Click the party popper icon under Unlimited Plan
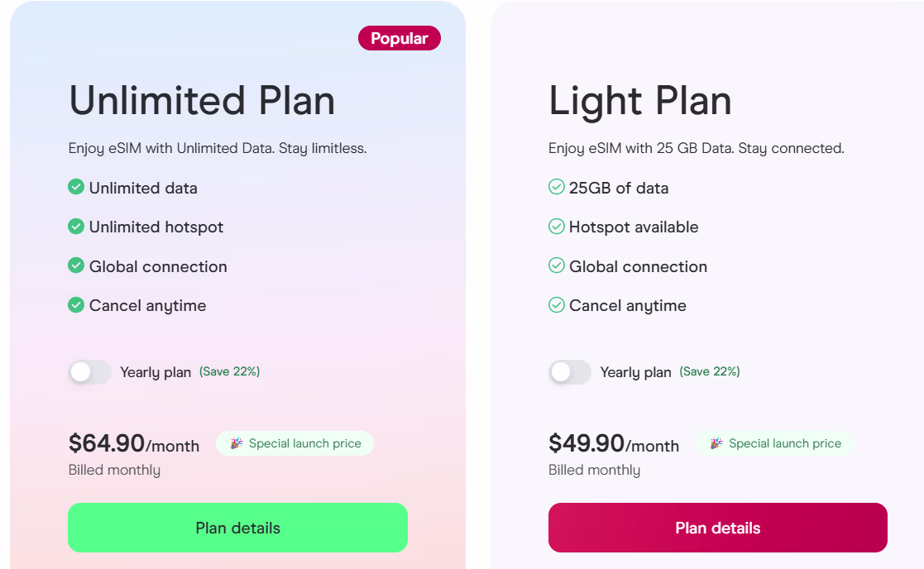The height and width of the screenshot is (569, 924). pos(237,443)
